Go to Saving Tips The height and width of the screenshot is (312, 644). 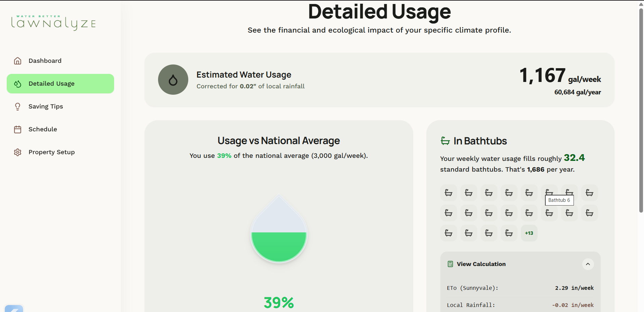60,106
